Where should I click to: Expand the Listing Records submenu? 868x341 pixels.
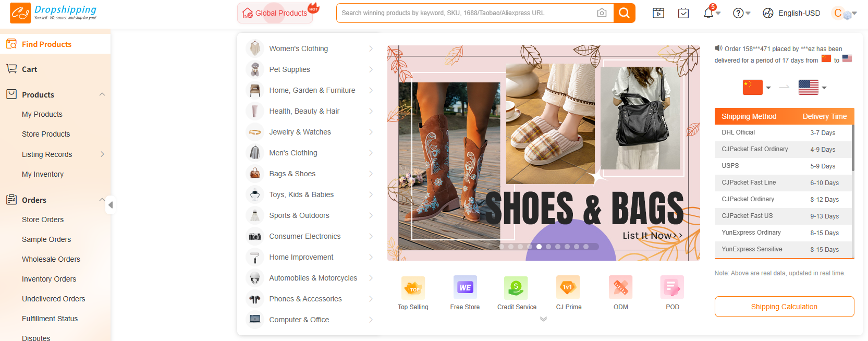pyautogui.click(x=102, y=154)
